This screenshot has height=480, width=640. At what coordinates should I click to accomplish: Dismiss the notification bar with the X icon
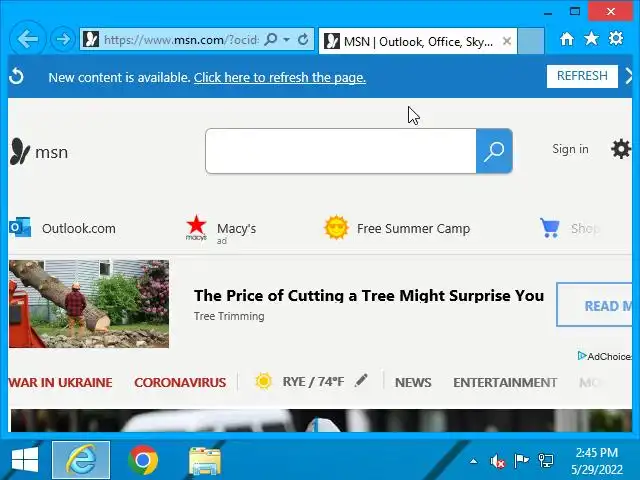pyautogui.click(x=629, y=76)
